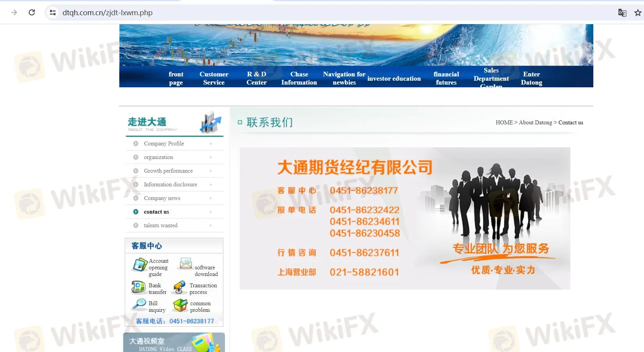Viewport: 644px width, 352px height.
Task: Click the software download envelope icon
Action: point(186,264)
